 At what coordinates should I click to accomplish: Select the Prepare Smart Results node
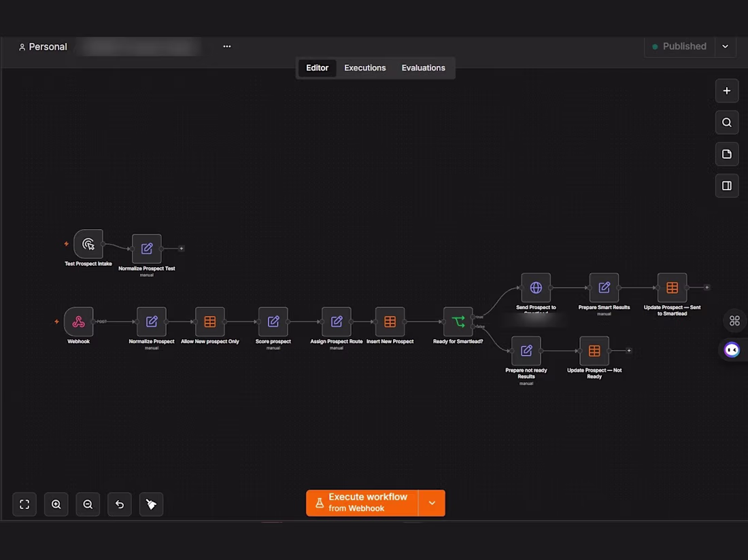[x=604, y=287]
